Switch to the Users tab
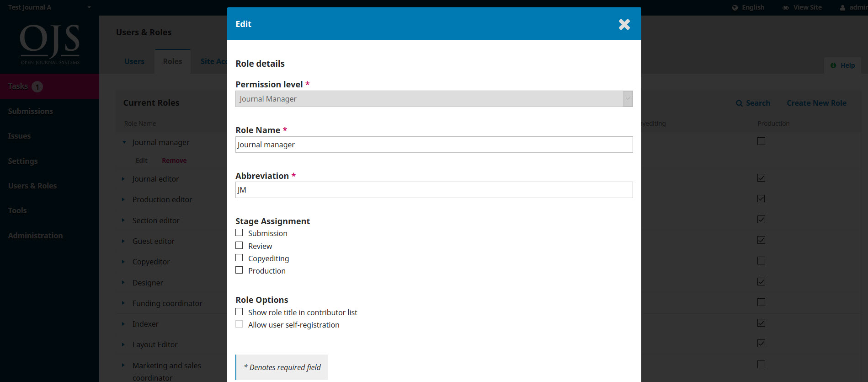Viewport: 868px width, 382px height. point(134,61)
